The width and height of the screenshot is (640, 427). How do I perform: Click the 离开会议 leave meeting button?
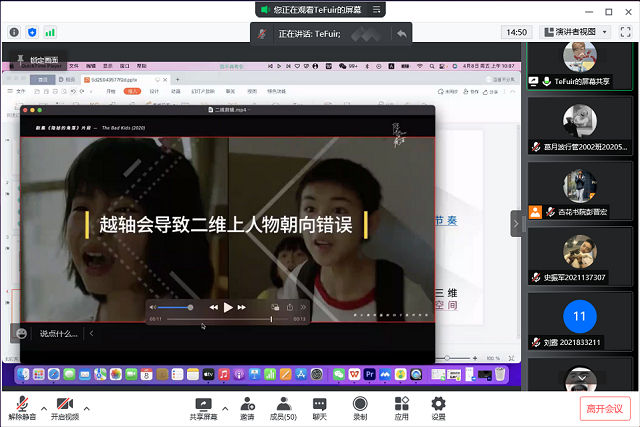pos(605,409)
